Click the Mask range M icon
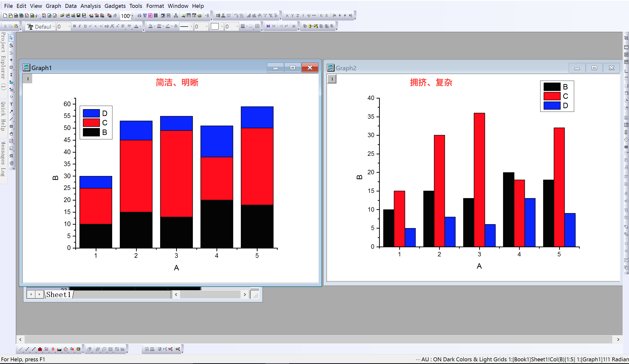The height and width of the screenshot is (364, 629). tap(268, 26)
